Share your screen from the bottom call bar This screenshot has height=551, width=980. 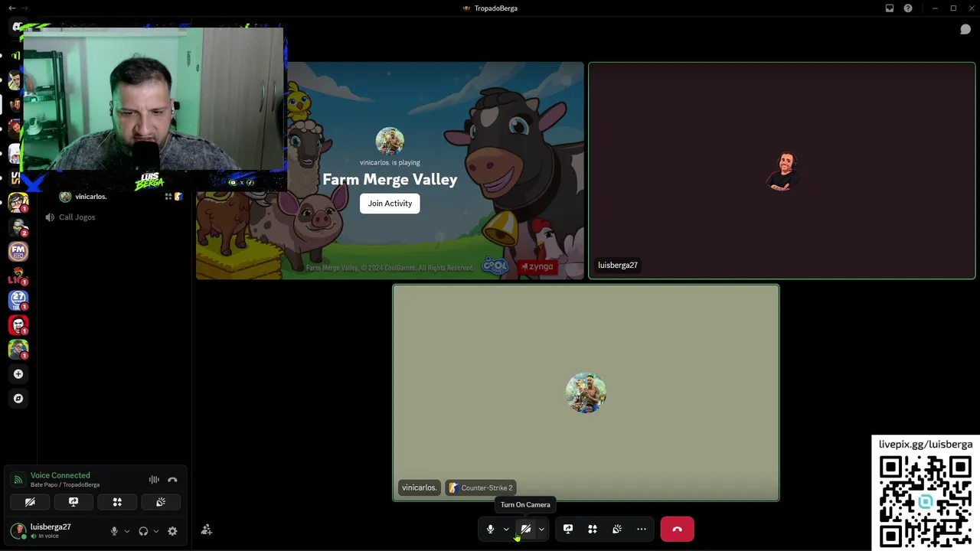(568, 529)
